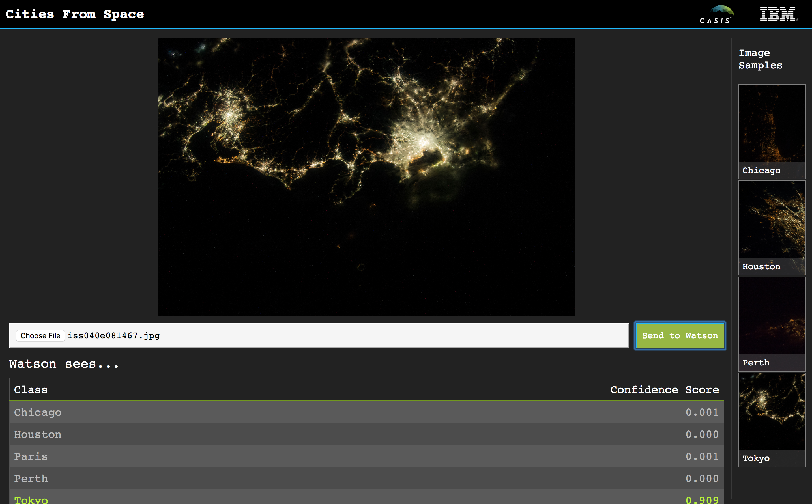812x504 pixels.
Task: Click the Cities From Space title
Action: (x=75, y=14)
